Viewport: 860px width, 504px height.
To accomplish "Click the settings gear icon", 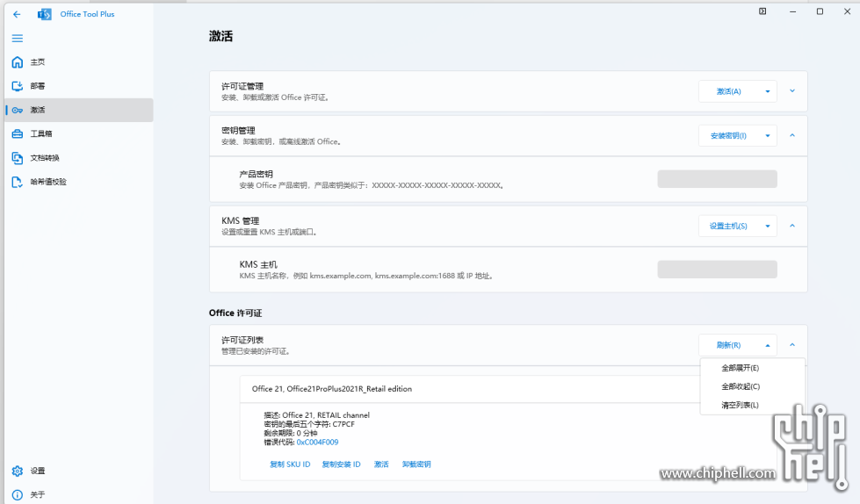I will coord(18,472).
